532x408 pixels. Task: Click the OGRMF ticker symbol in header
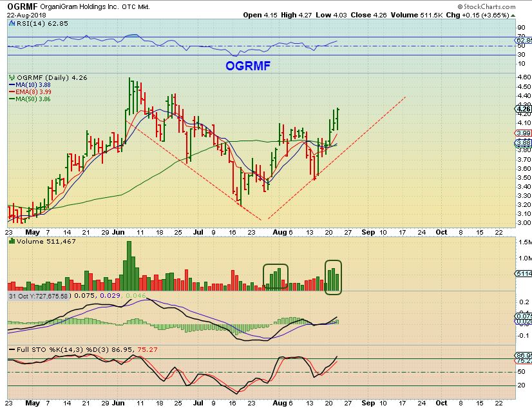tap(23, 6)
